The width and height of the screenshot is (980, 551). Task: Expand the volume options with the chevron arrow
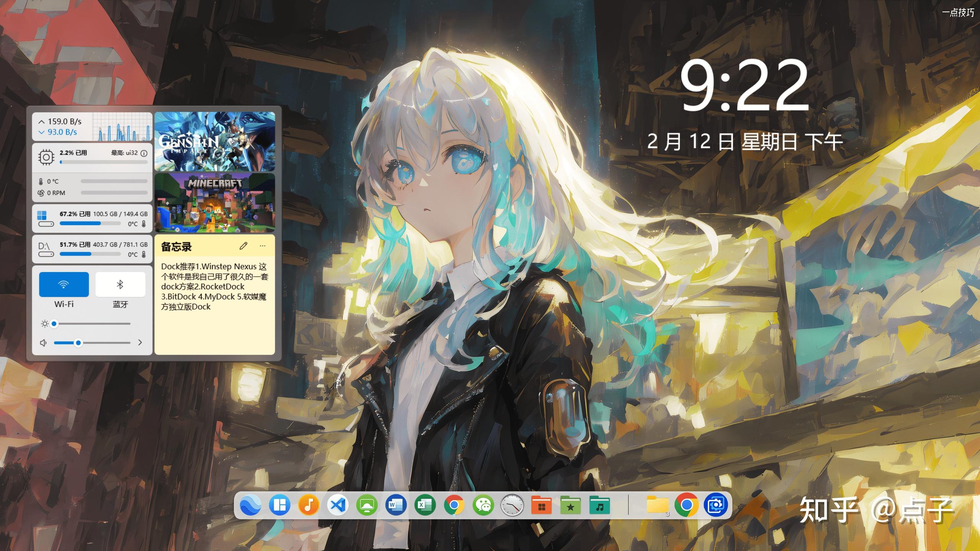pos(140,343)
